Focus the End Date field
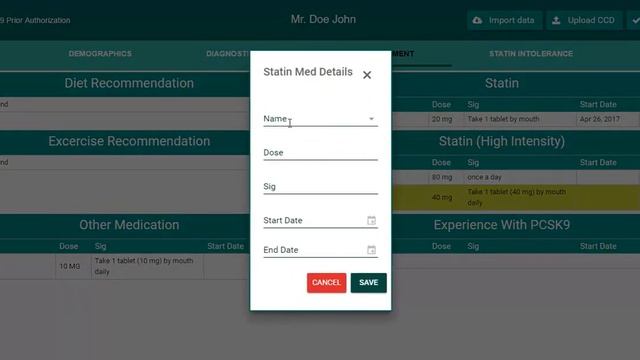This screenshot has height=360, width=640. 320,250
